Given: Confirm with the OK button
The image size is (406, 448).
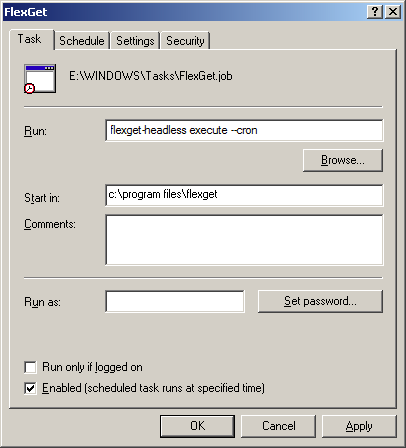Looking at the screenshot, I should pyautogui.click(x=197, y=426).
